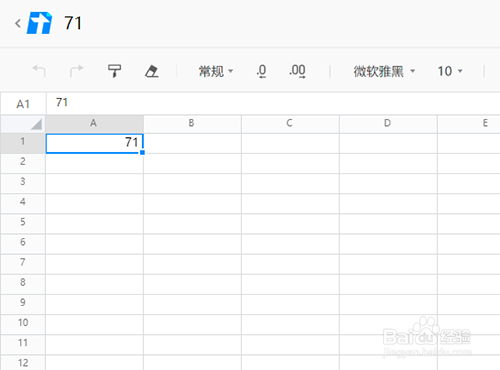
Task: Select row 5 header
Action: click(x=23, y=224)
